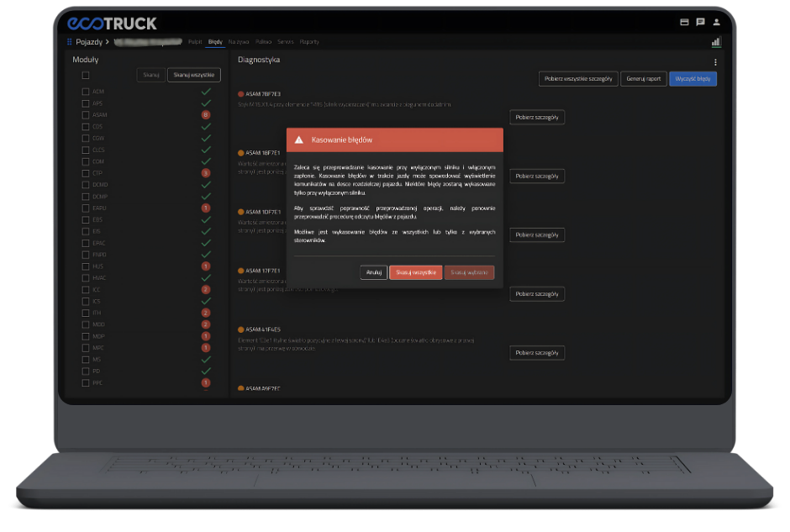Check the HVAC module checkbox

(x=85, y=278)
